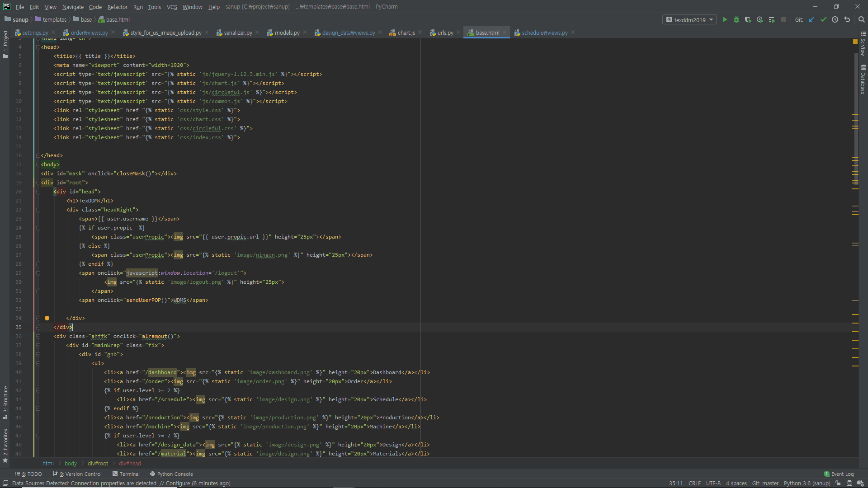Click the yellow intention lightbulb
Viewport: 868px width, 488px height.
(47, 319)
